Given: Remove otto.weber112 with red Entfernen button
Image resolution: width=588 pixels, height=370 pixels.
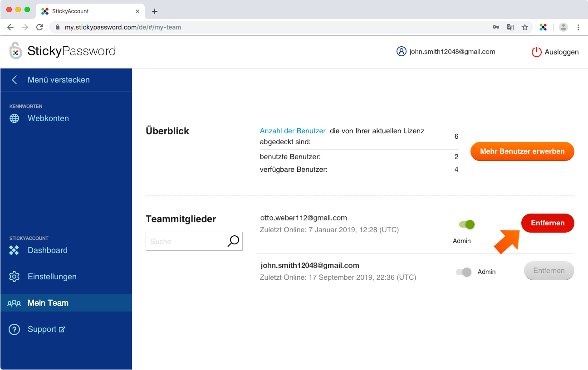Looking at the screenshot, I should [x=548, y=223].
